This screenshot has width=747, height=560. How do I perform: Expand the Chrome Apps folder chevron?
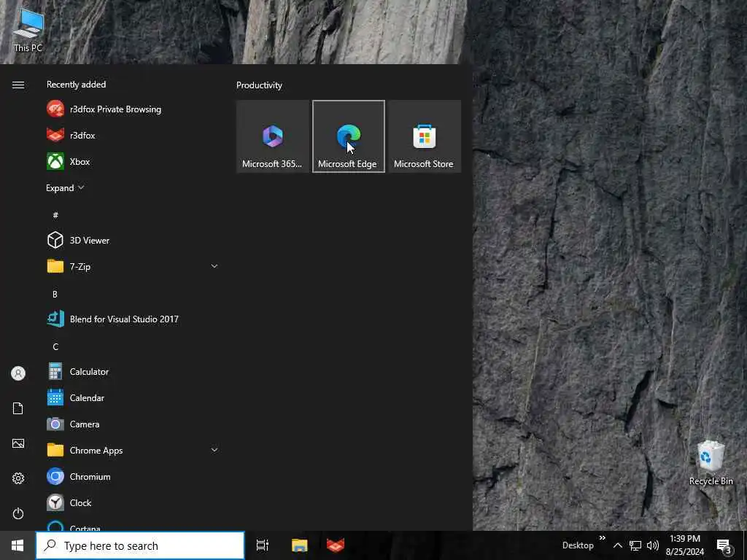tap(214, 450)
